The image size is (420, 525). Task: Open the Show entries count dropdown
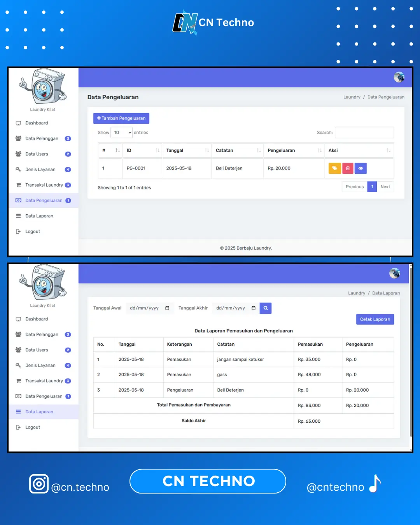point(121,133)
